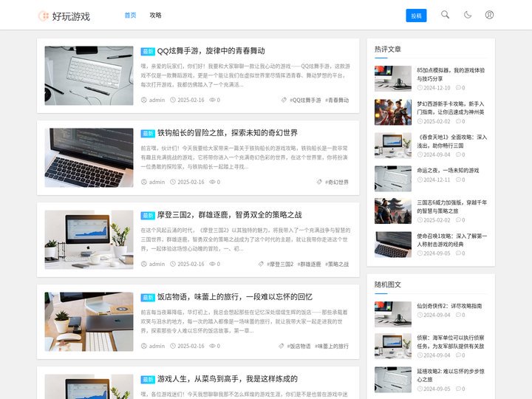Open hot article 85加点模拟器
Viewport: 532px width, 399px height.
coord(451,75)
